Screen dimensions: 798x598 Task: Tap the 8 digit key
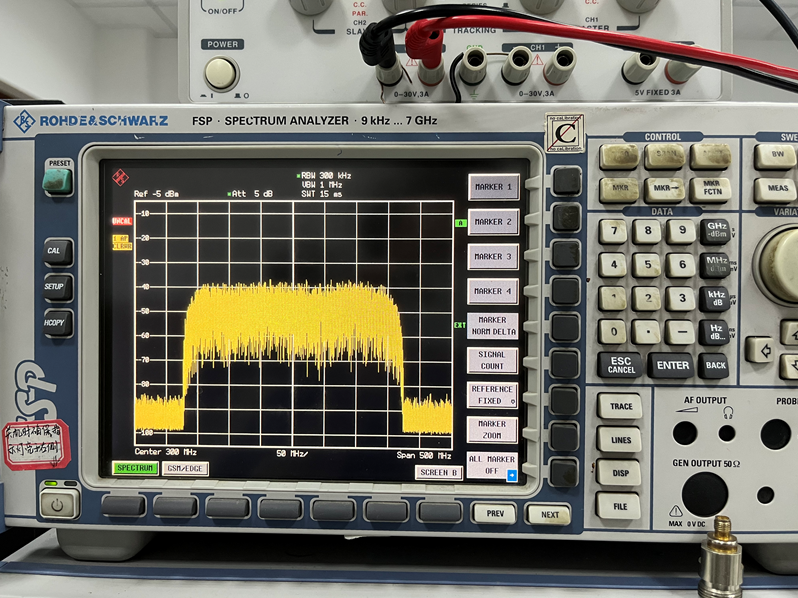(x=646, y=232)
